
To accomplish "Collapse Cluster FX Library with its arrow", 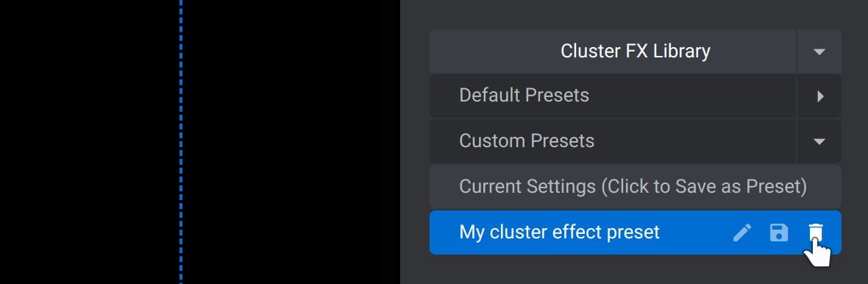I will [x=819, y=52].
